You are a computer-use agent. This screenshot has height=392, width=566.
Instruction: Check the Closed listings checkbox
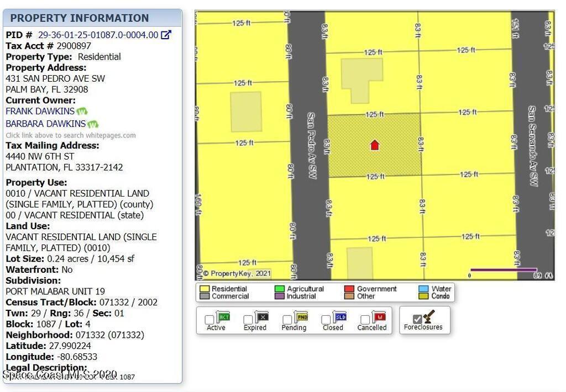click(x=326, y=320)
